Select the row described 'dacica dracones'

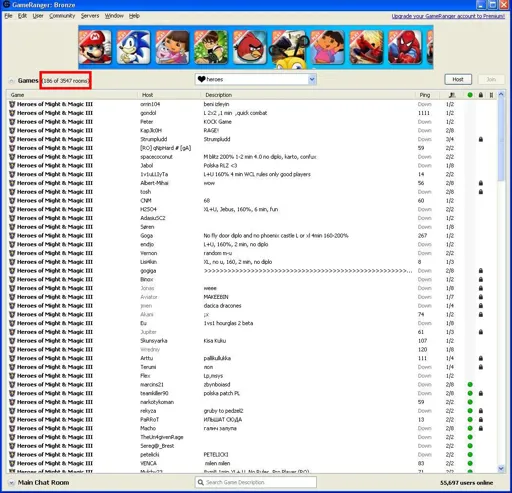[252, 306]
